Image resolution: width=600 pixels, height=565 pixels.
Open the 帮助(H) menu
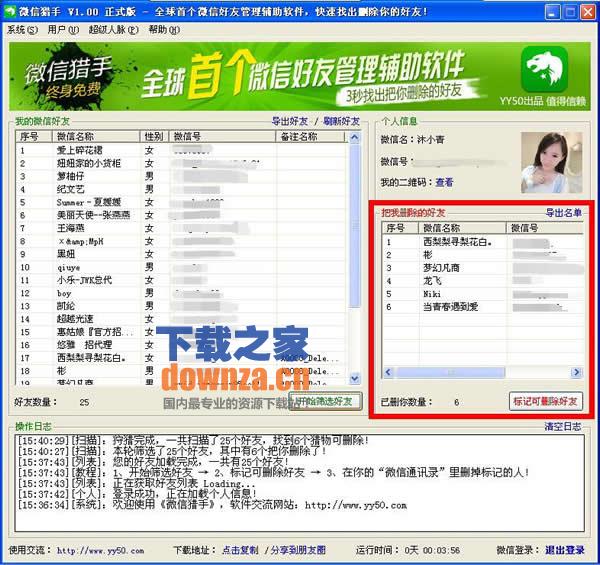164,30
